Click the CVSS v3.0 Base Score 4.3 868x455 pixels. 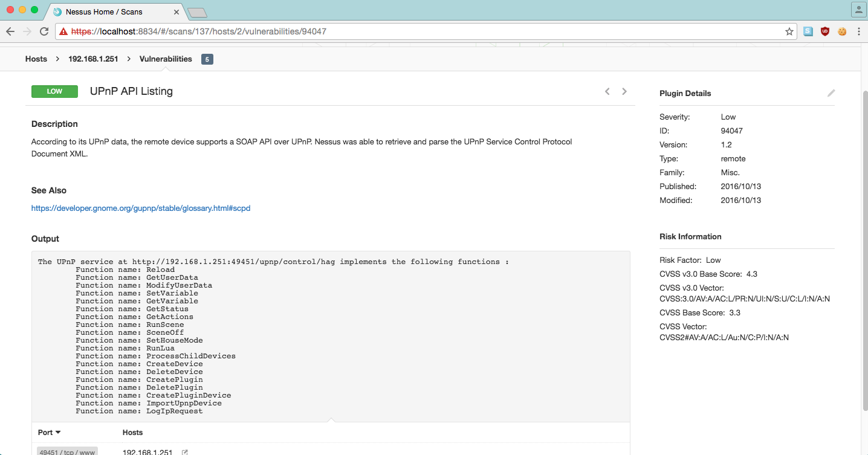pos(708,274)
